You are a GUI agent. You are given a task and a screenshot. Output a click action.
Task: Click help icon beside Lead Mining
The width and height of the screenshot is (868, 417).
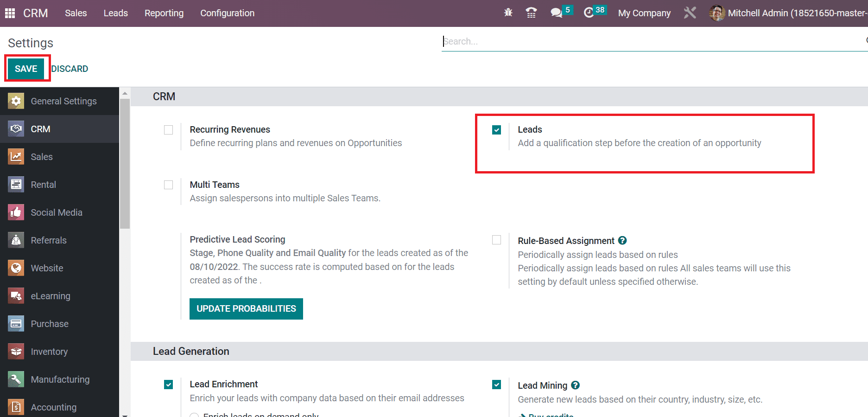pyautogui.click(x=575, y=385)
